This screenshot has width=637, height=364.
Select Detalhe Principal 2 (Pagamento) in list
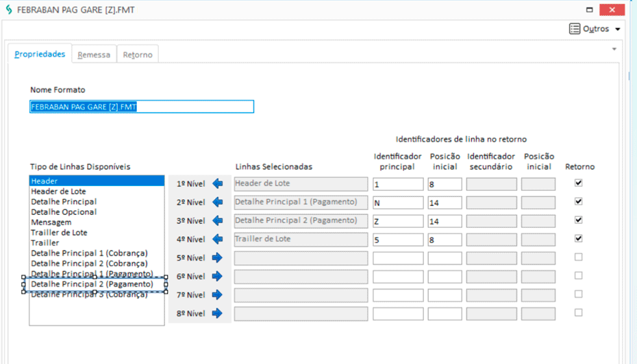[x=92, y=284]
